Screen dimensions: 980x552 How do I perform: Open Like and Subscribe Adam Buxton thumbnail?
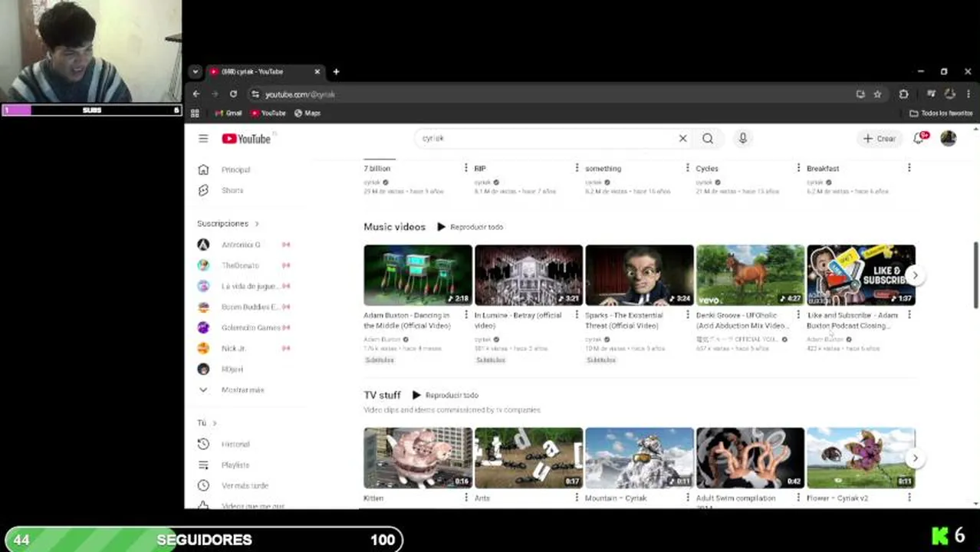(860, 275)
